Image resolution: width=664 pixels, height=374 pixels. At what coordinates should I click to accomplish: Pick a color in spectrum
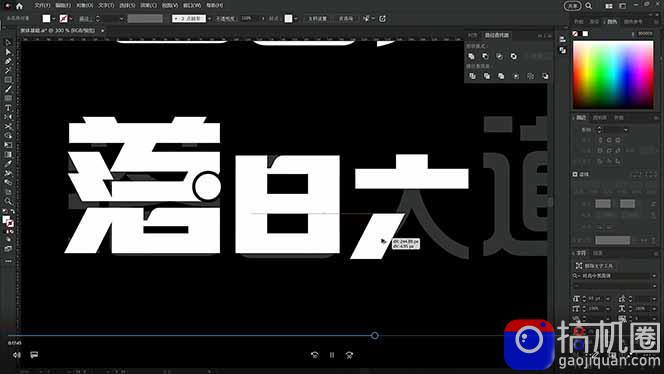pyautogui.click(x=613, y=75)
